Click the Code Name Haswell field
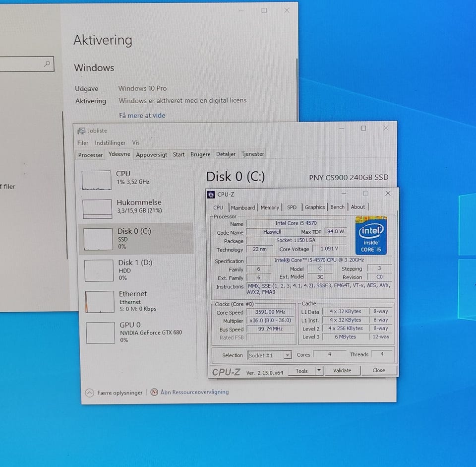The height and width of the screenshot is (467, 476). tap(272, 232)
